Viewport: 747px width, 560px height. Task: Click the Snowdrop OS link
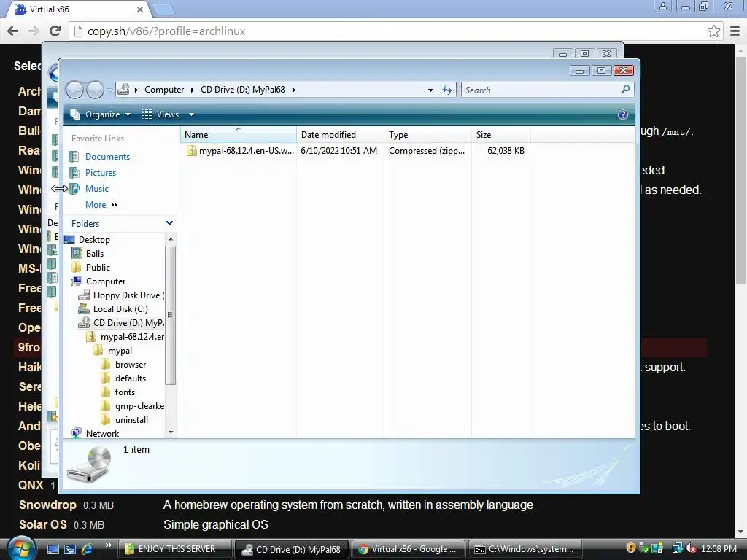tap(47, 505)
